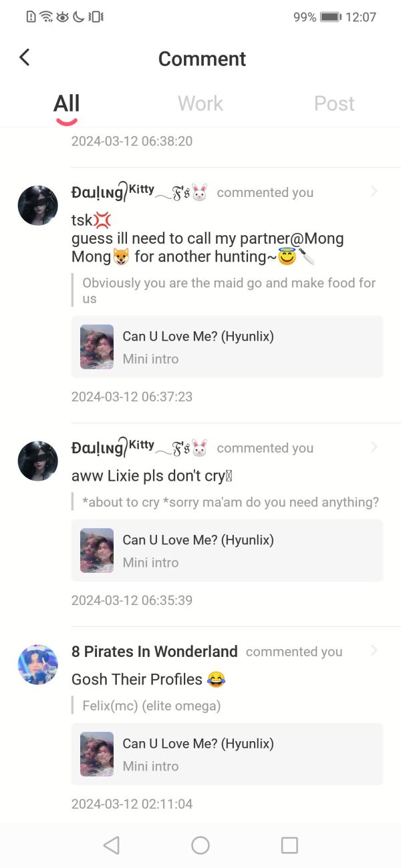Open recent apps square button
This screenshot has width=401, height=868.
tap(289, 845)
